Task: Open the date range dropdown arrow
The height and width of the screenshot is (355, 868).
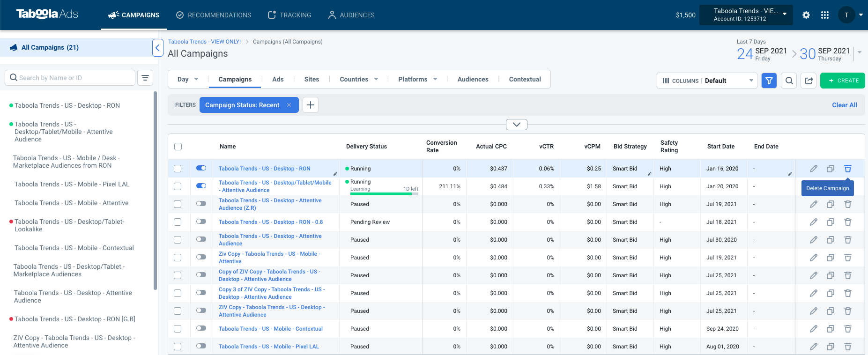Action: tap(860, 52)
